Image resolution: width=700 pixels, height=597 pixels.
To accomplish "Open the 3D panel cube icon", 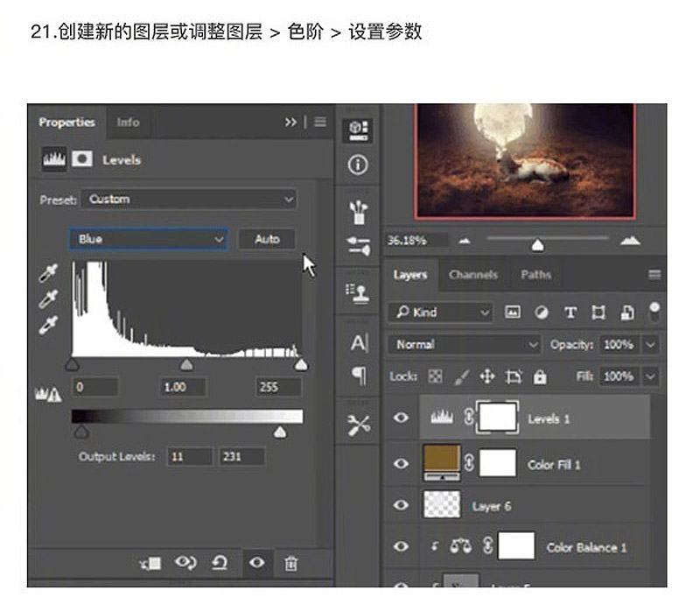I will tap(358, 130).
